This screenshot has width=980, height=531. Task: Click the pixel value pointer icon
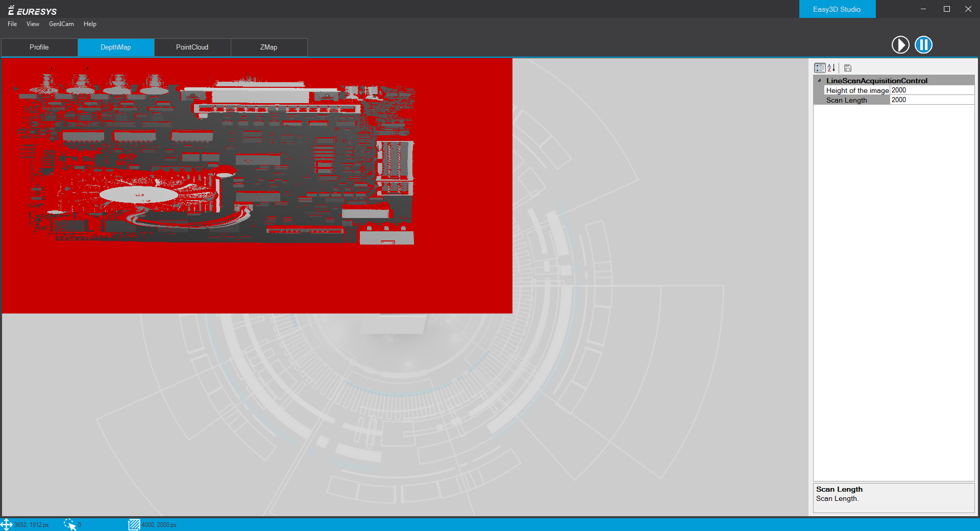70,524
